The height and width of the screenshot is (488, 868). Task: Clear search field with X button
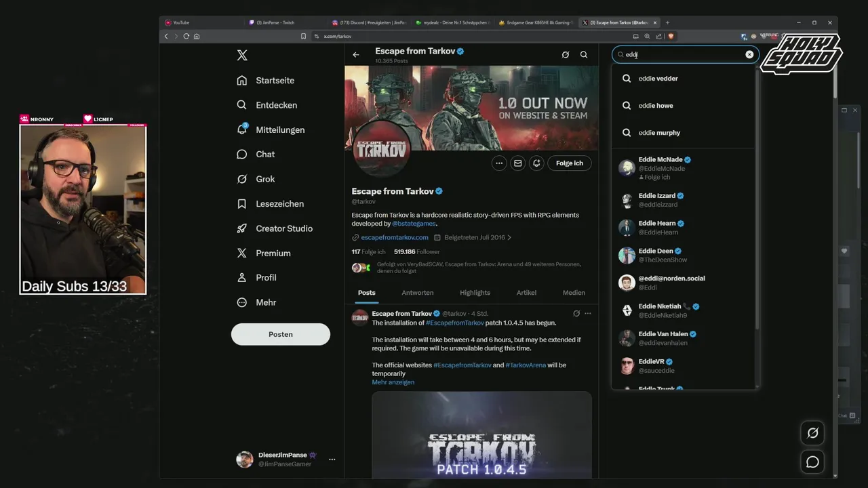tap(749, 55)
